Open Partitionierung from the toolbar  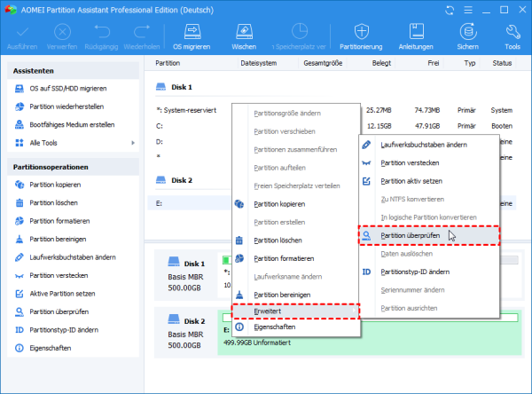click(x=361, y=36)
